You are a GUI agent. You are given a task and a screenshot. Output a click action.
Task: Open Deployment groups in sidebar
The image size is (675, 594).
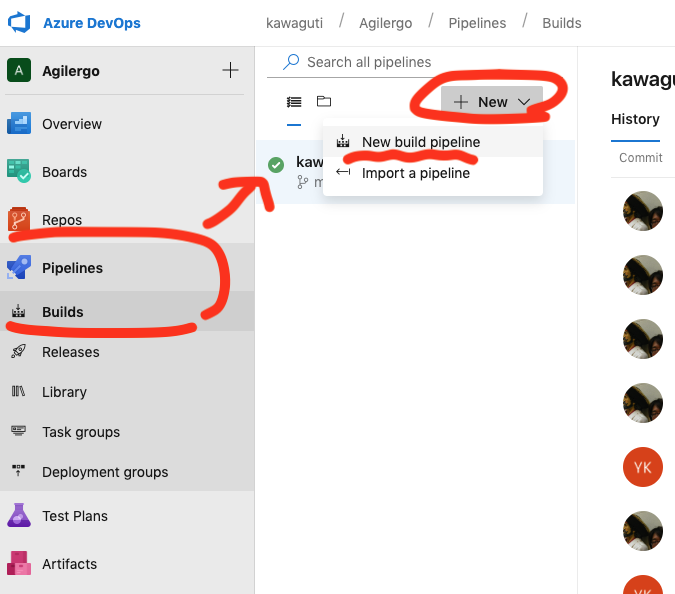pos(105,472)
